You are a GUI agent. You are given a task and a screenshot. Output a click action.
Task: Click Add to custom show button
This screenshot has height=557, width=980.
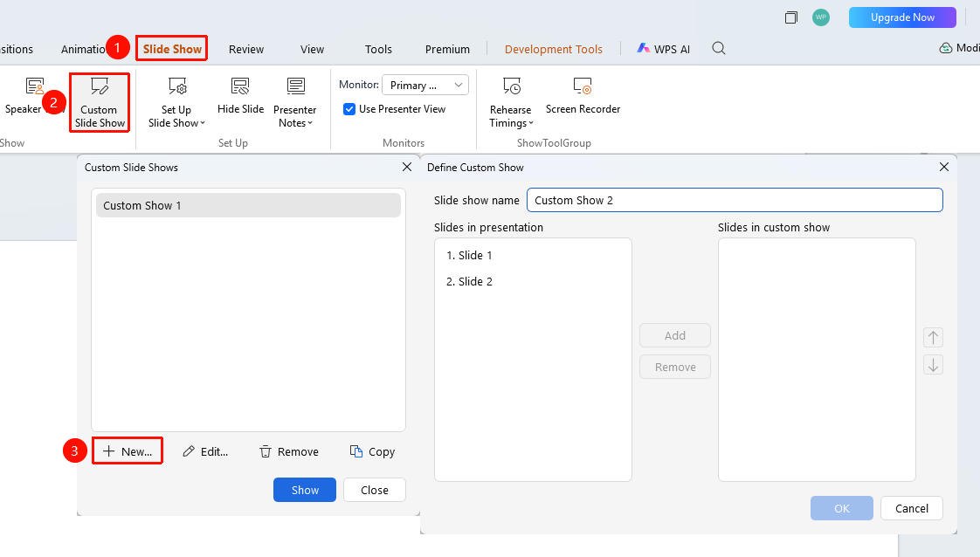coord(675,335)
